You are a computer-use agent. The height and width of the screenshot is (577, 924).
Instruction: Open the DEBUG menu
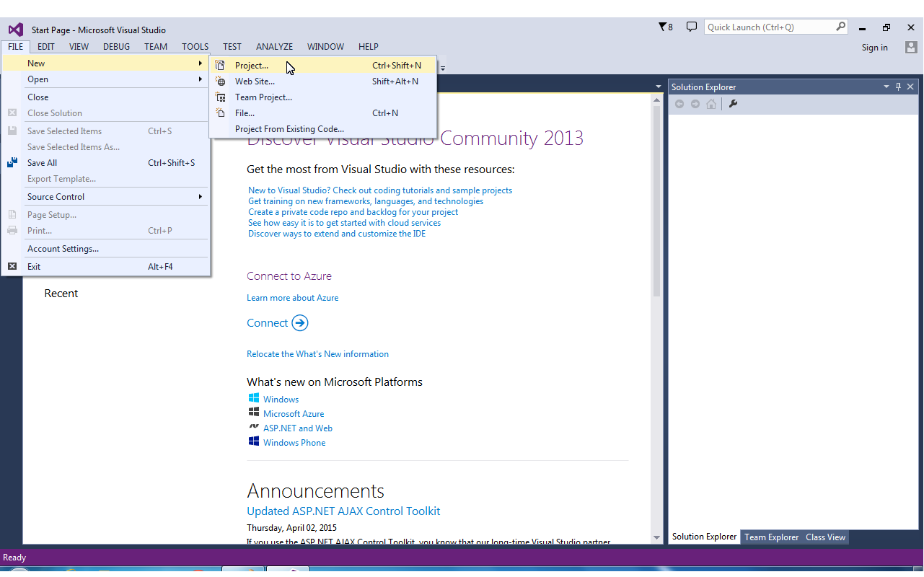tap(117, 47)
